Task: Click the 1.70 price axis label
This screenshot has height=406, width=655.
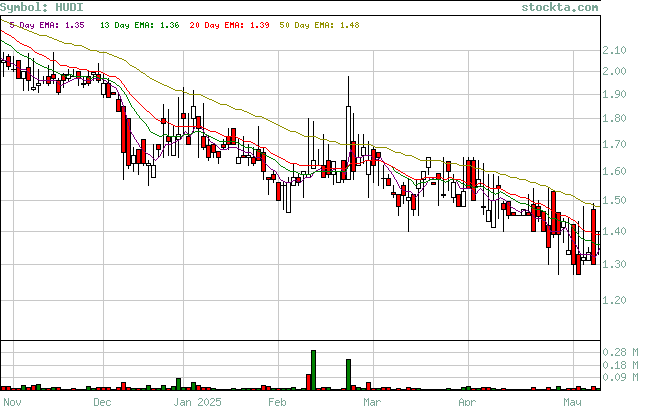Action: [614, 145]
